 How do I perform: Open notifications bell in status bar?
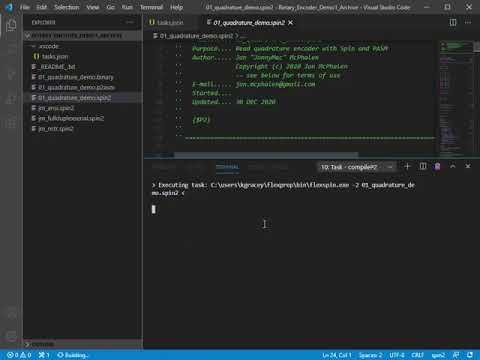(x=470, y=355)
